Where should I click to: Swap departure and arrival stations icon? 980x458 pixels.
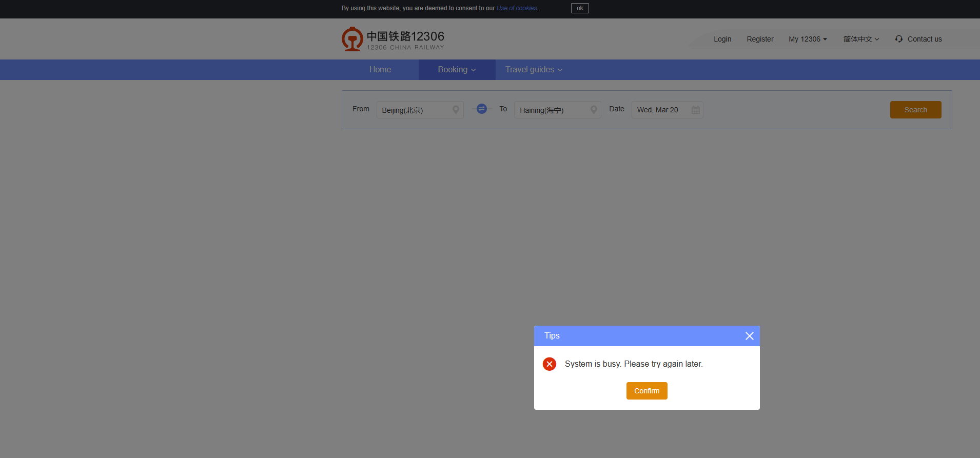[481, 109]
